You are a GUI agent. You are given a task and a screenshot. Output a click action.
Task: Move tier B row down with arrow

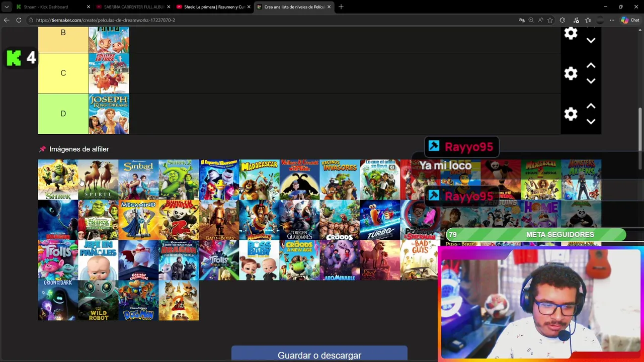click(x=591, y=40)
